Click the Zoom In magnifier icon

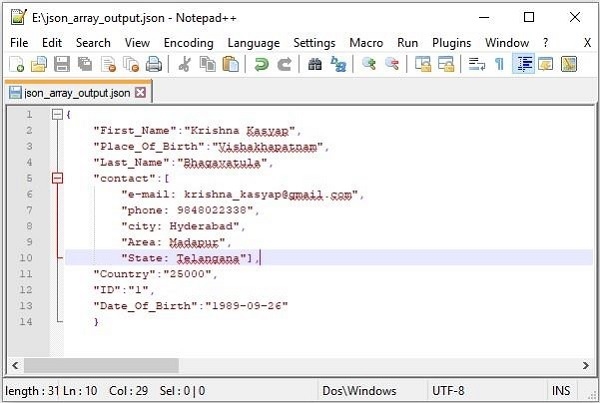pos(369,64)
